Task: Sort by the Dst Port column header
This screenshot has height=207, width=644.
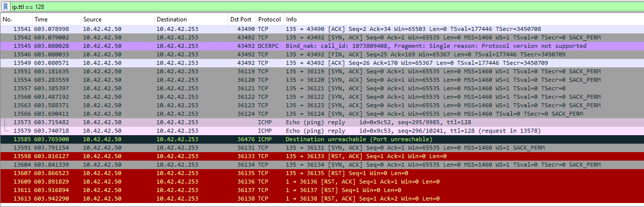Action: [242, 19]
